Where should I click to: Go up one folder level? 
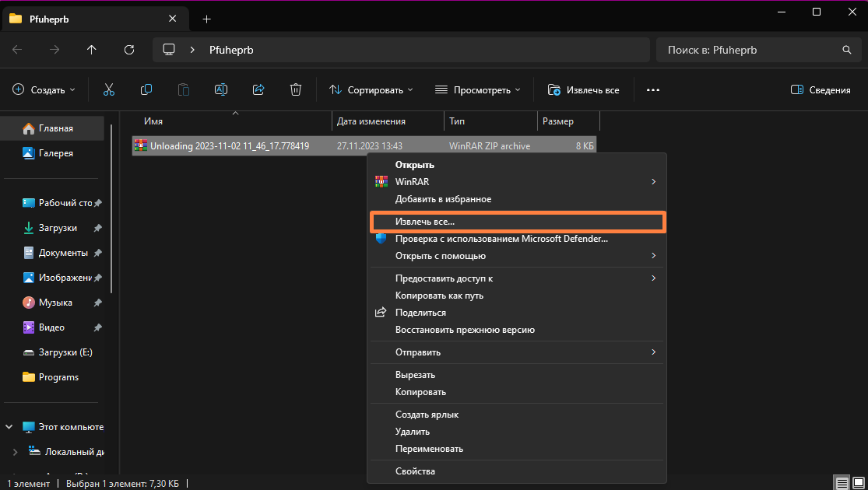(92, 50)
